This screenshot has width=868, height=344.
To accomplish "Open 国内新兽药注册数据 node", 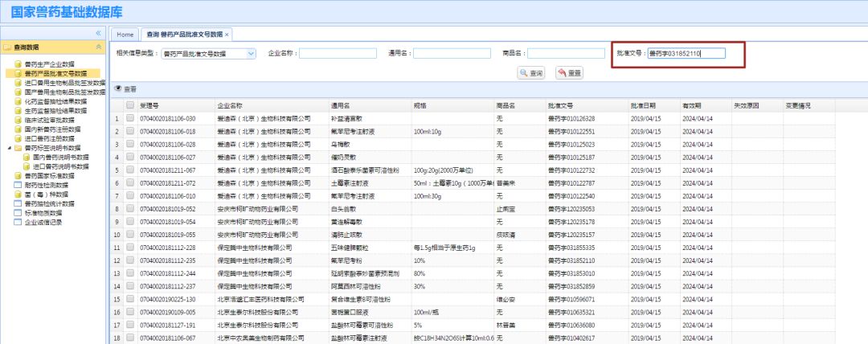I will point(52,129).
